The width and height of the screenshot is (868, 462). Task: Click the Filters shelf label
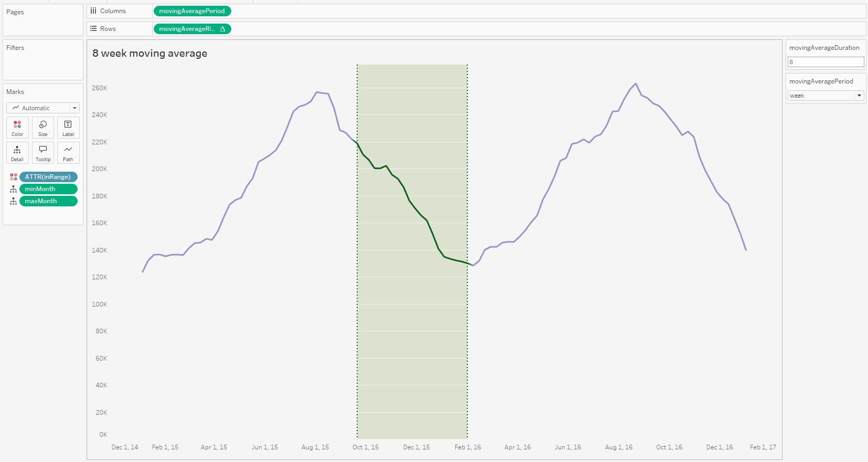tap(15, 48)
